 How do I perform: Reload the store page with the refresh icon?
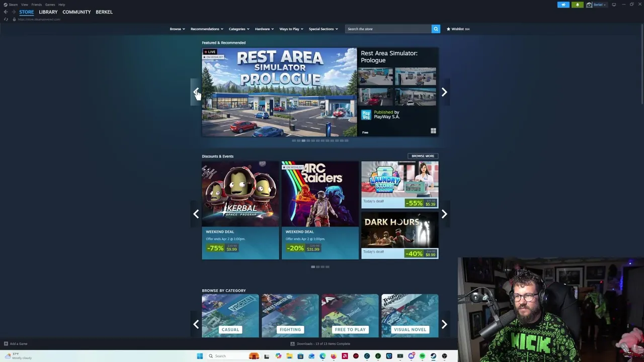pos(6,20)
